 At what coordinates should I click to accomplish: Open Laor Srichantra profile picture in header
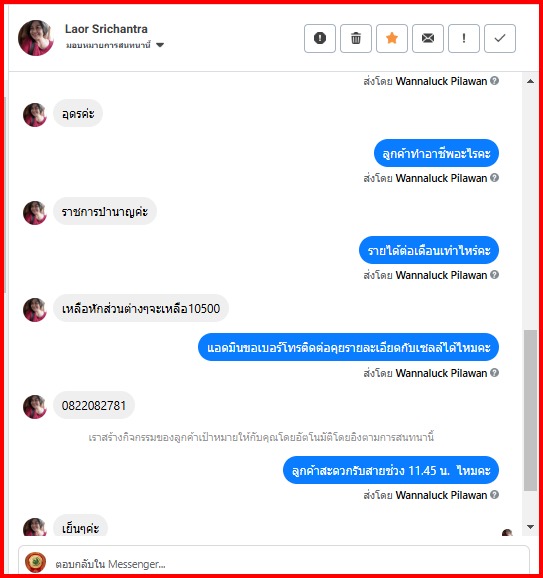click(x=35, y=38)
